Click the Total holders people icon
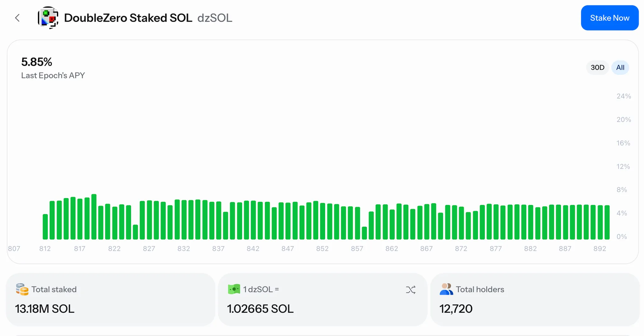Screen dimensions: 644x336 (x=446, y=289)
